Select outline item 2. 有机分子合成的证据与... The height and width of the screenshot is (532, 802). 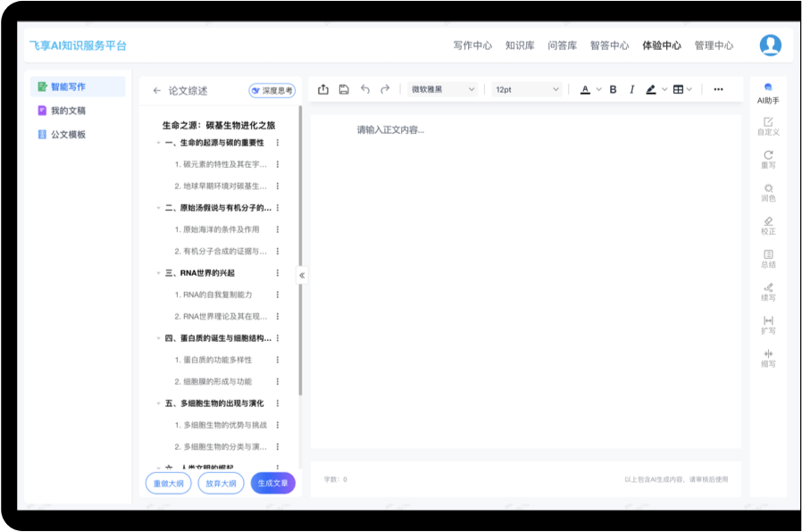click(x=221, y=252)
